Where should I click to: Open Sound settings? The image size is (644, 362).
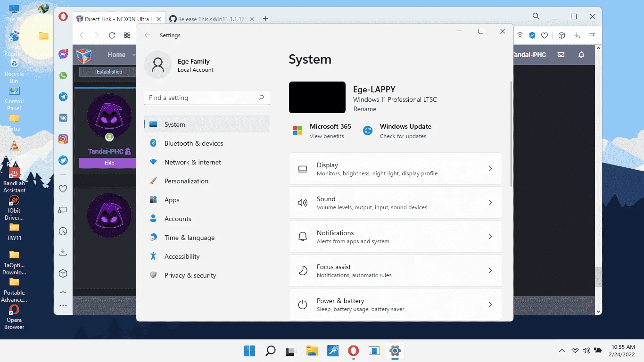click(x=395, y=203)
